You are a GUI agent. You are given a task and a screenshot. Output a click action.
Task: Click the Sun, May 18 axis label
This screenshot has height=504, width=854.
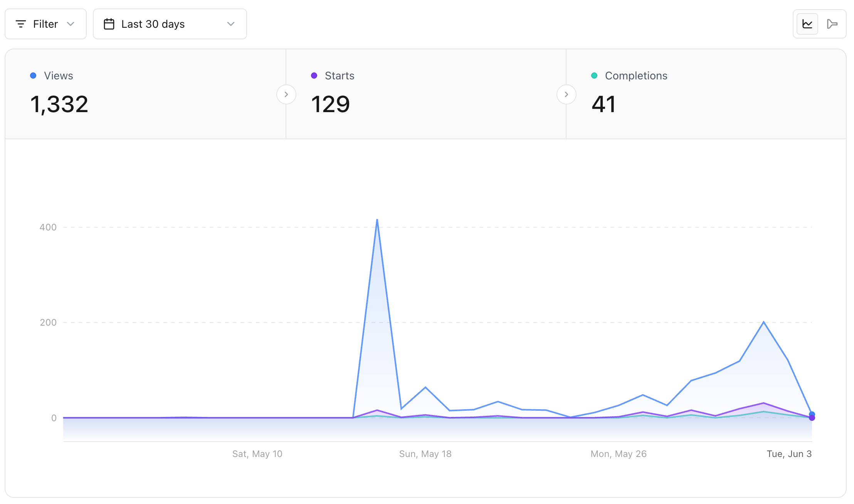click(425, 454)
